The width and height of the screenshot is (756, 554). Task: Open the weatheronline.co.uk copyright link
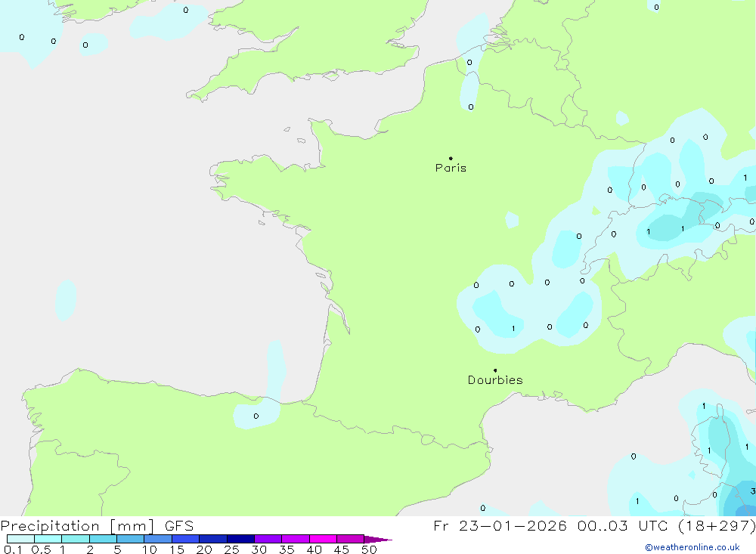[692, 547]
